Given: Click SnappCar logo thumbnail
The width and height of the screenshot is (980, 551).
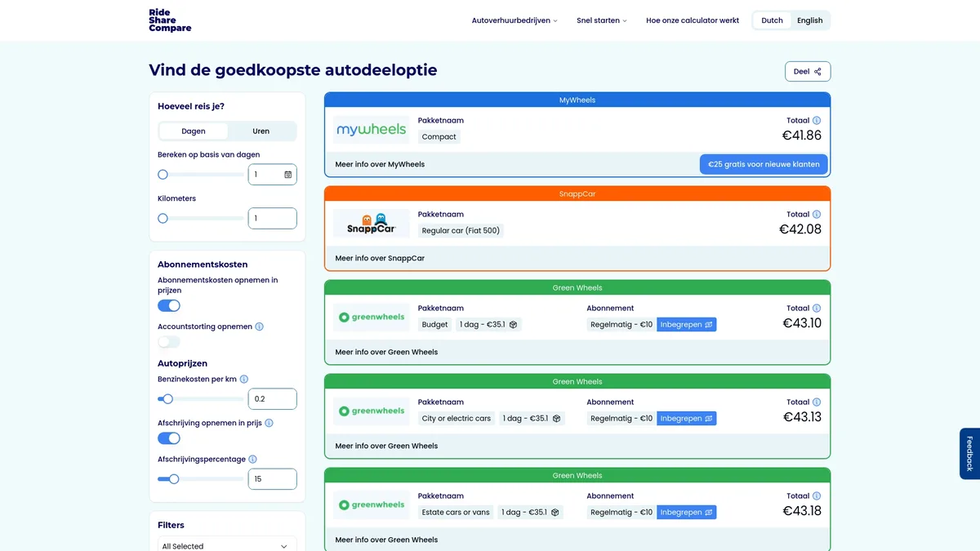Looking at the screenshot, I should click(x=372, y=224).
